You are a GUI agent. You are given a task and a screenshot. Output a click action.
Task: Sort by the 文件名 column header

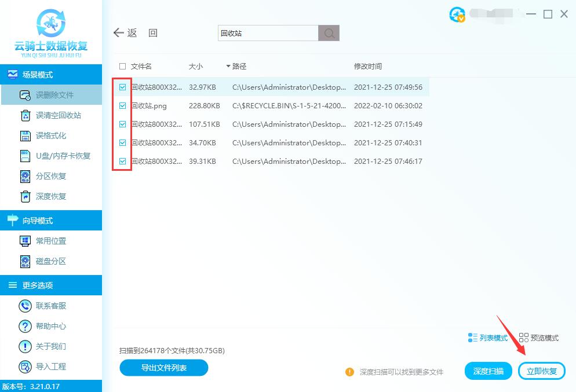141,67
